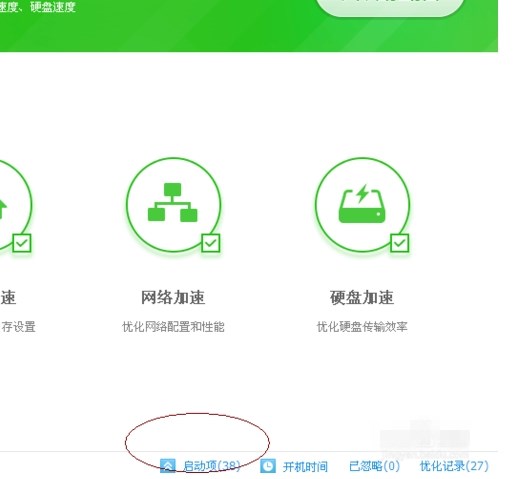Open the 已忽略(0) ignored items link
This screenshot has width=516, height=479.
374,466
